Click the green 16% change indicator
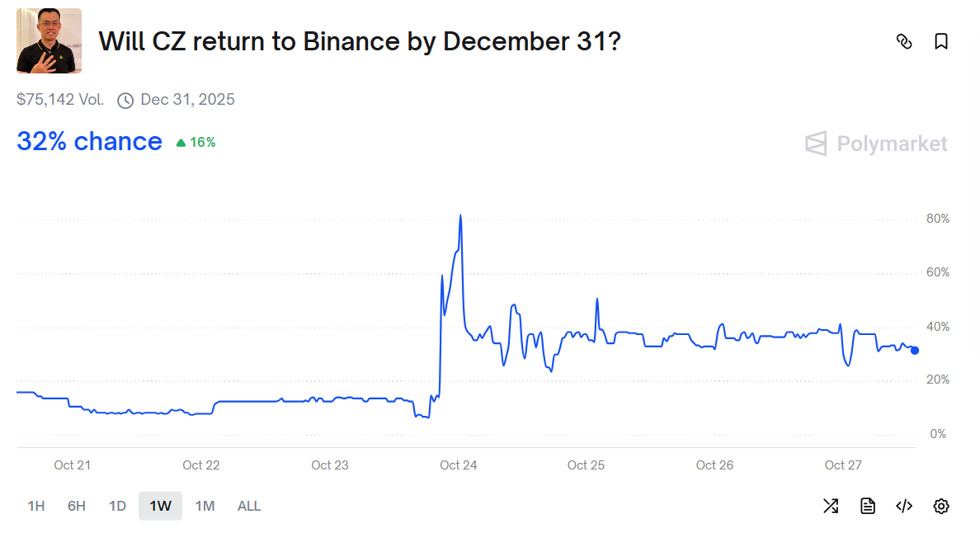Image resolution: width=980 pixels, height=533 pixels. pos(196,143)
